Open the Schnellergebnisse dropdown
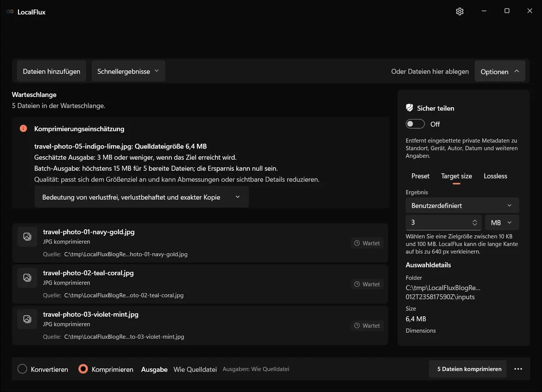Viewport: 542px width, 392px height. 128,71
